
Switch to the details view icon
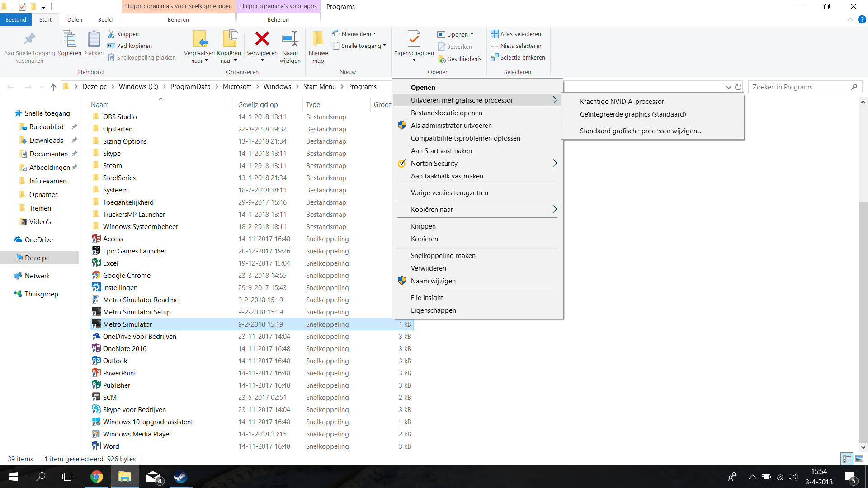tap(847, 459)
